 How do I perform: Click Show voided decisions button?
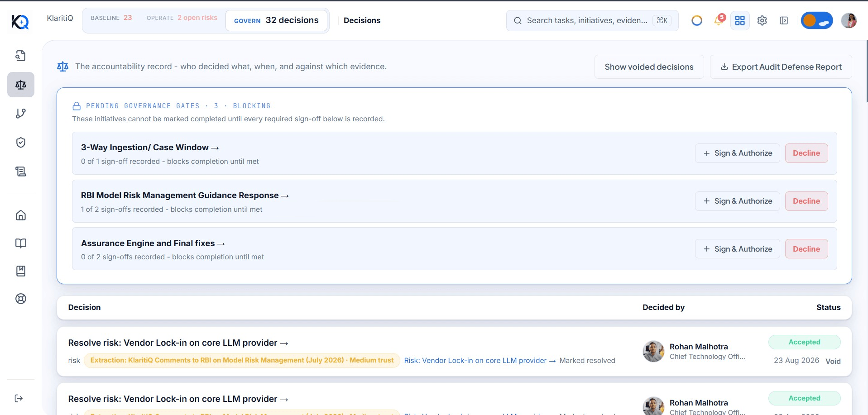click(x=649, y=67)
